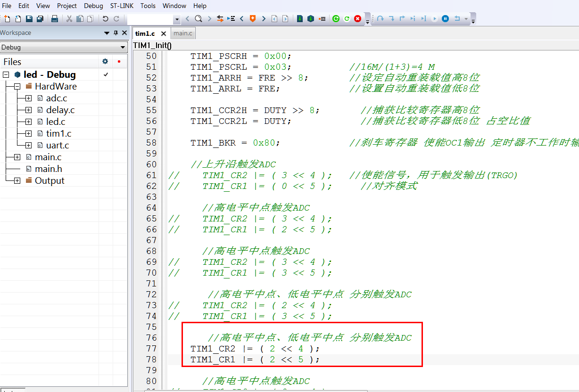Close the Workspace panel
This screenshot has height=392, width=579.
(x=124, y=33)
